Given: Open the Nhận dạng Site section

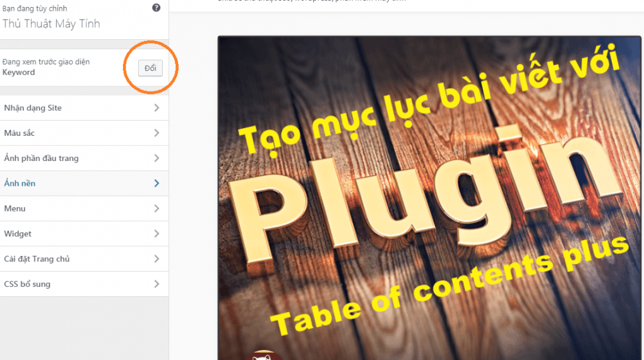Looking at the screenshot, I should coord(84,108).
